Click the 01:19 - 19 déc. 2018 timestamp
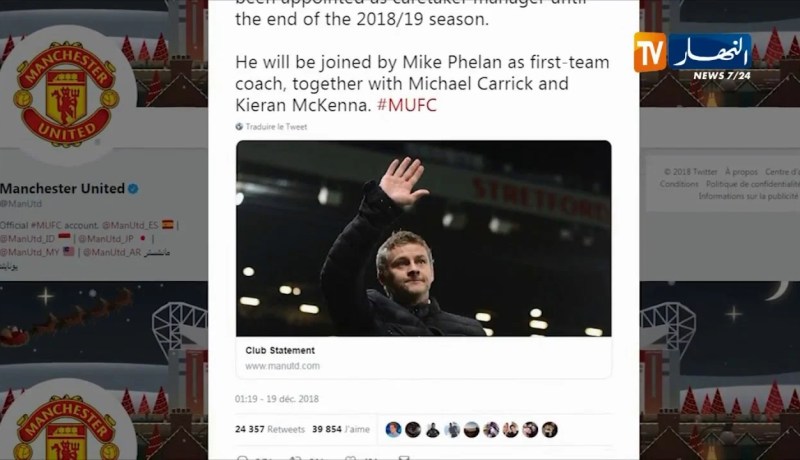Image resolution: width=800 pixels, height=460 pixels. [277, 399]
